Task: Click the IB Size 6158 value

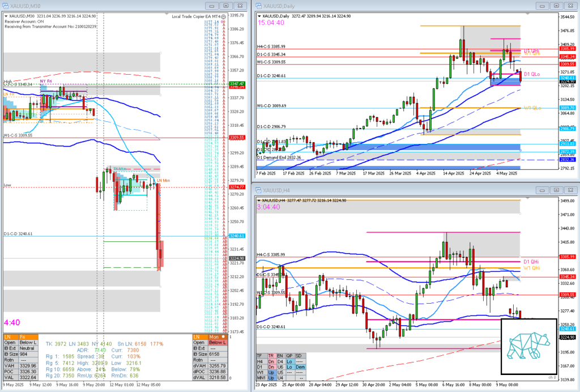Action: [218, 354]
